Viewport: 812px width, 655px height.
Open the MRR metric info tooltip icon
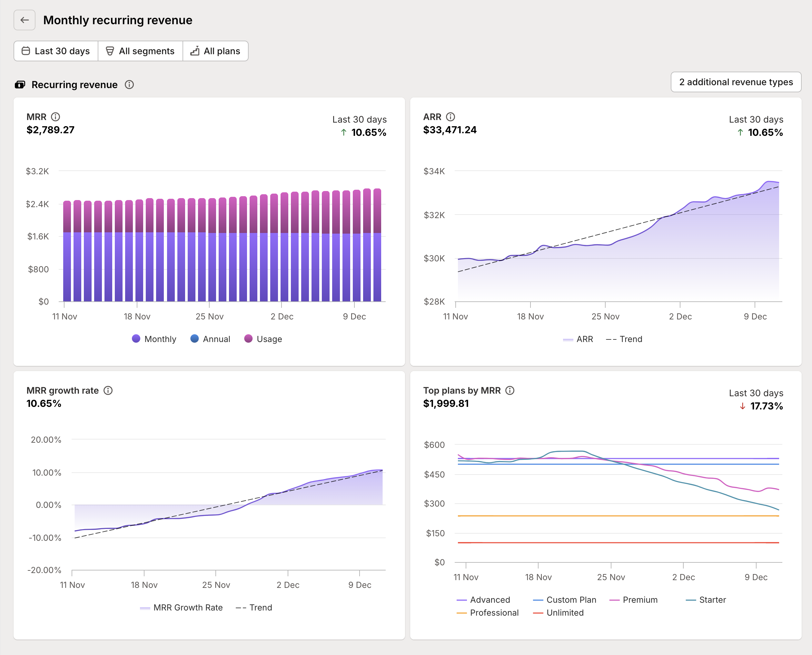(x=56, y=117)
